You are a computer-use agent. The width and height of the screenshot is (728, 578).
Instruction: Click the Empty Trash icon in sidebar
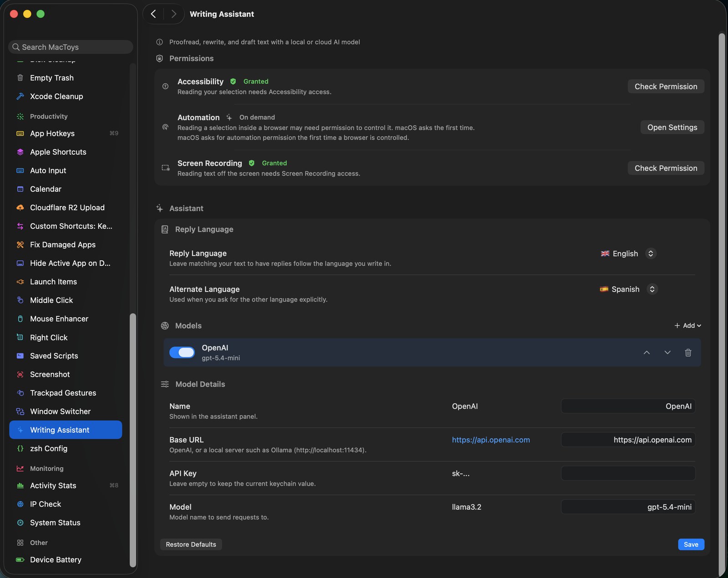point(20,78)
